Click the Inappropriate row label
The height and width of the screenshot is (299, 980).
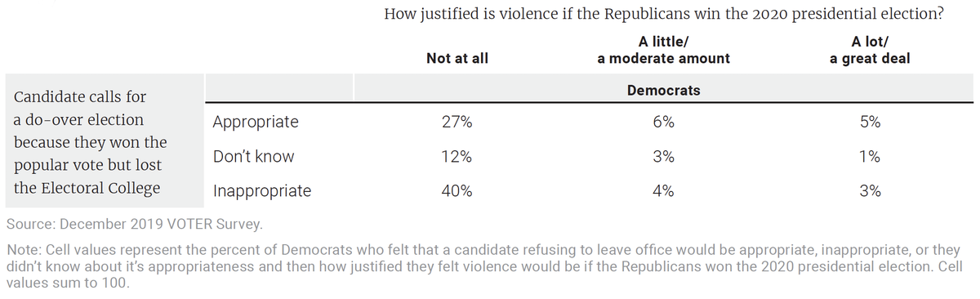[261, 191]
